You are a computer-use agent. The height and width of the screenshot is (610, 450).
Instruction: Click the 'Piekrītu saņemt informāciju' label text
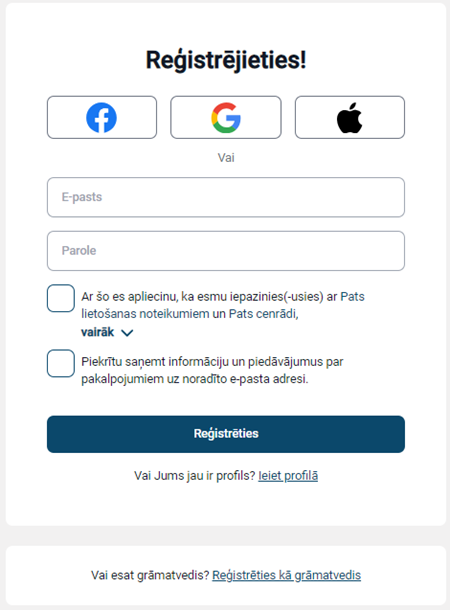212,370
